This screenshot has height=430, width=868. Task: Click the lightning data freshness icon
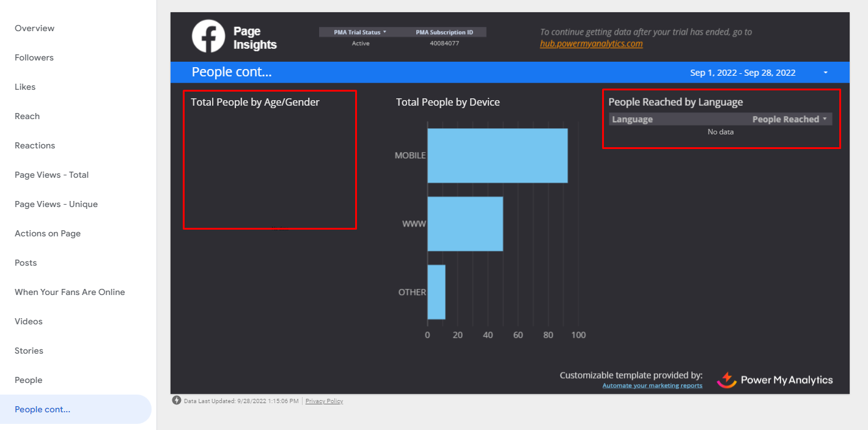click(177, 401)
